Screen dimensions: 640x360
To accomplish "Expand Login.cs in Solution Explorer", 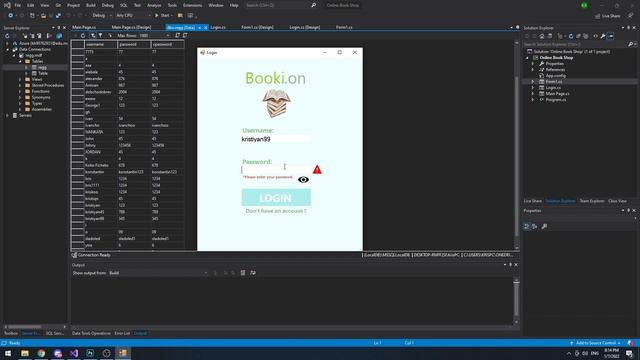I will coord(533,87).
